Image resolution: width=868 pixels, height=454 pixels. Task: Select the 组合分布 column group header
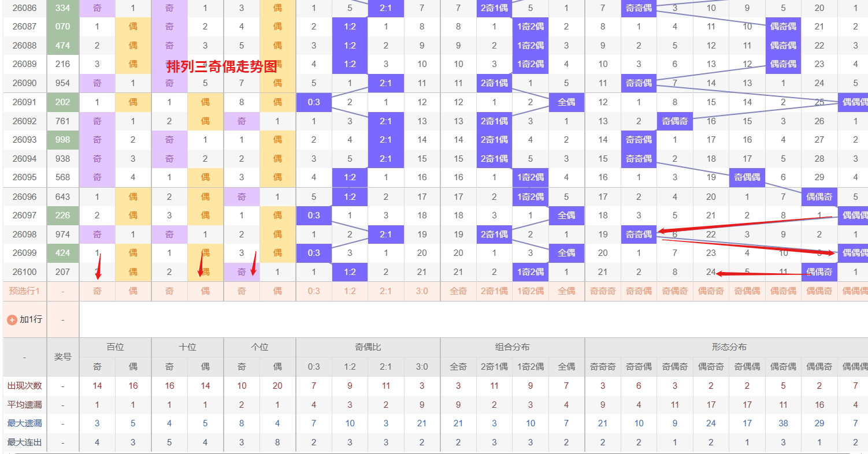coord(512,347)
